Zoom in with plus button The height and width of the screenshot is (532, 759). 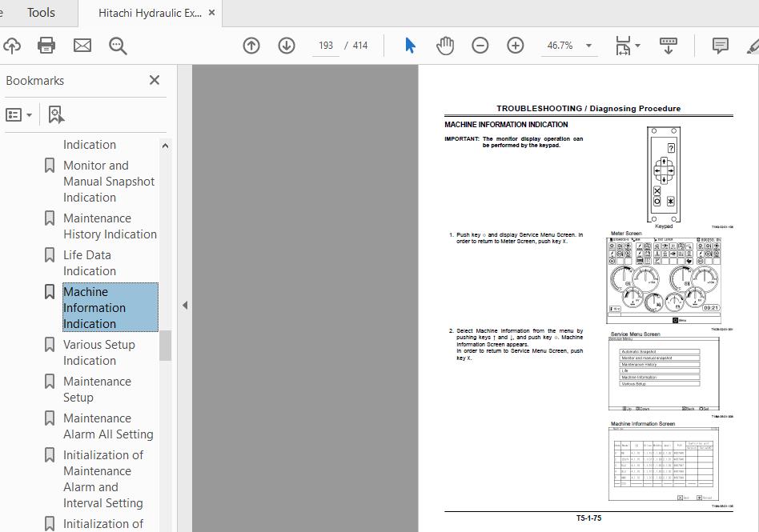click(x=516, y=46)
